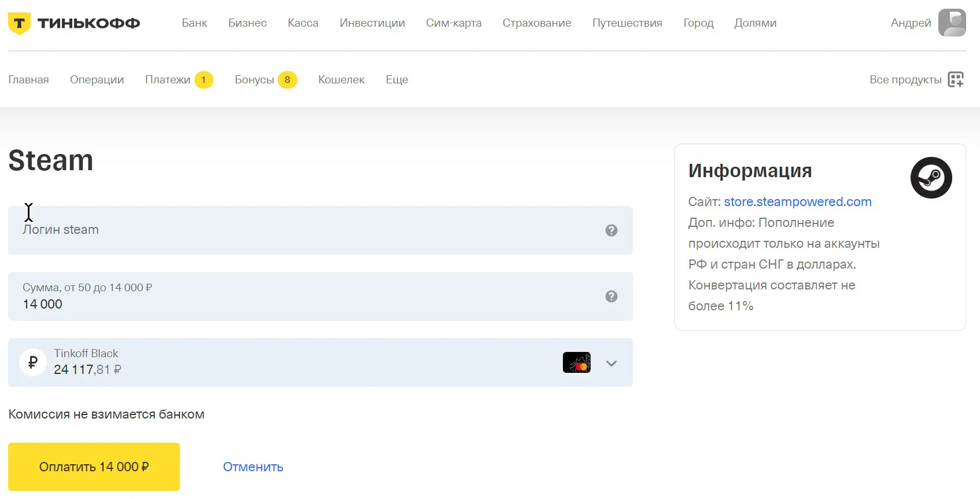Image resolution: width=980 pixels, height=499 pixels.
Task: Show help for the Сумма field
Action: click(x=611, y=296)
